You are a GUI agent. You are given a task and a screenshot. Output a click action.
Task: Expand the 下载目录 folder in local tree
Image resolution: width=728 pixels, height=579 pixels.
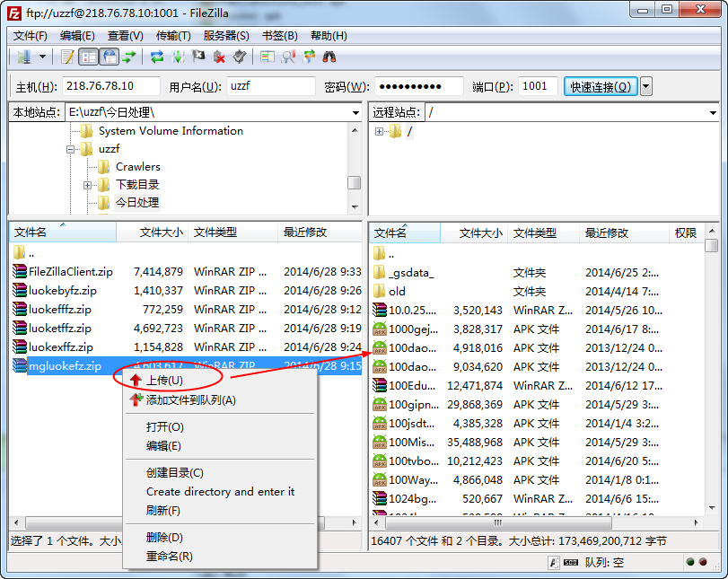click(88, 185)
